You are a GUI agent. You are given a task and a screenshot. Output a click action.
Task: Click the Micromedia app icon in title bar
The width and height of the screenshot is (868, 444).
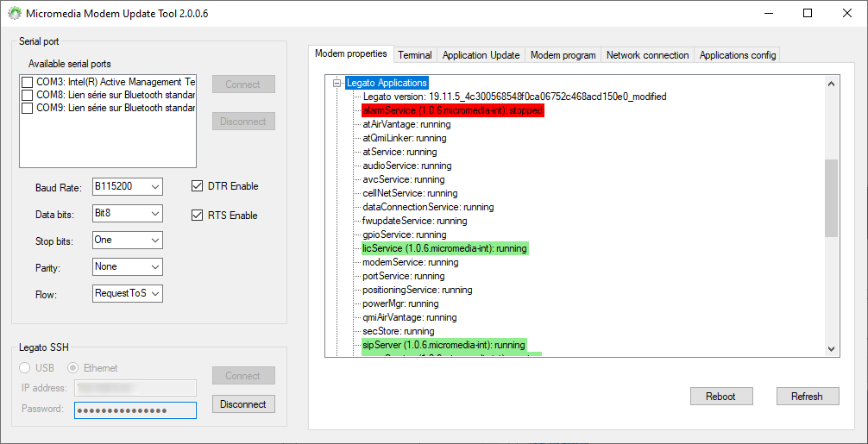coord(14,14)
